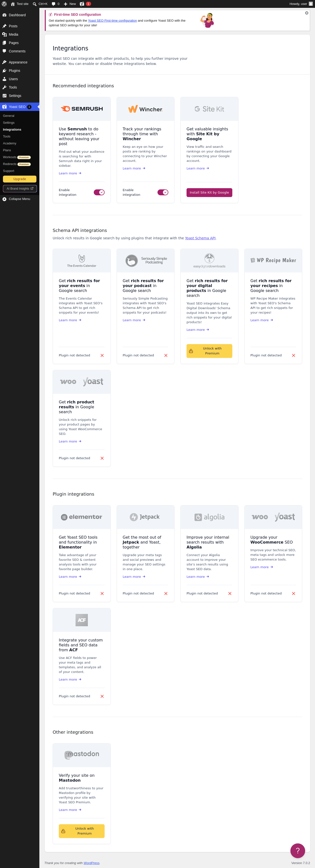Click the Test site home icon
Image resolution: width=315 pixels, height=868 pixels.
[13, 4]
